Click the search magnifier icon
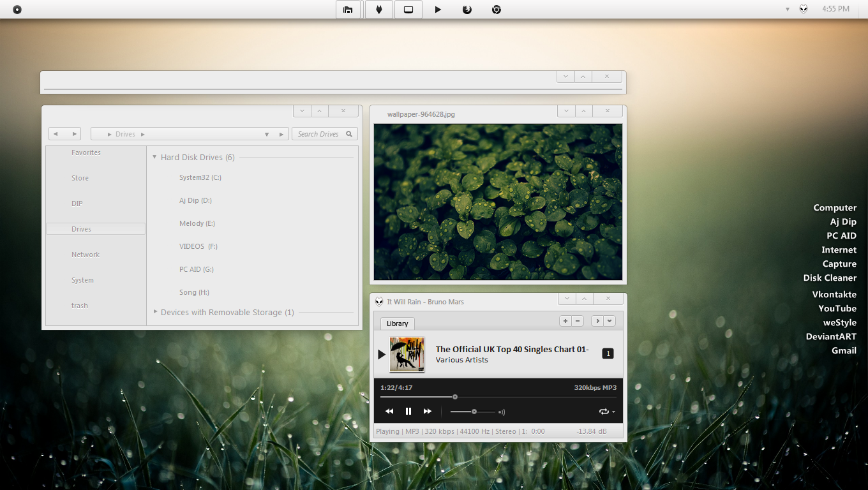The height and width of the screenshot is (490, 868). click(x=349, y=134)
